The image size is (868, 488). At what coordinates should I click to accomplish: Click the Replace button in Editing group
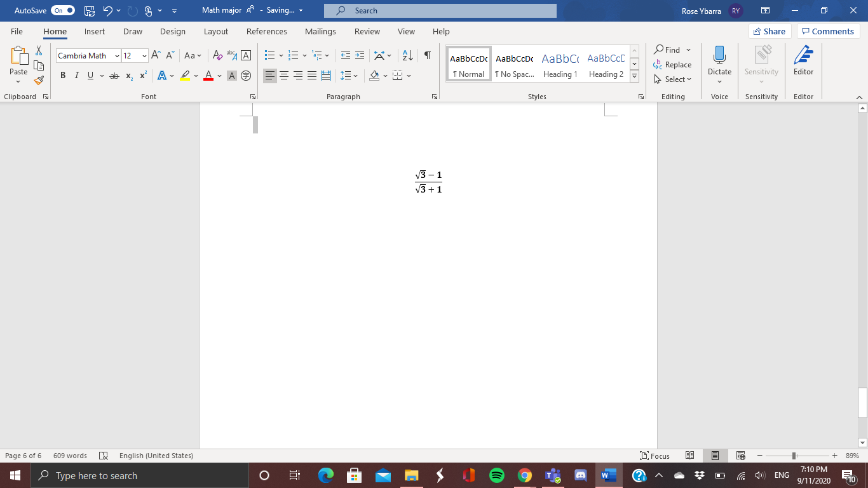[672, 65]
